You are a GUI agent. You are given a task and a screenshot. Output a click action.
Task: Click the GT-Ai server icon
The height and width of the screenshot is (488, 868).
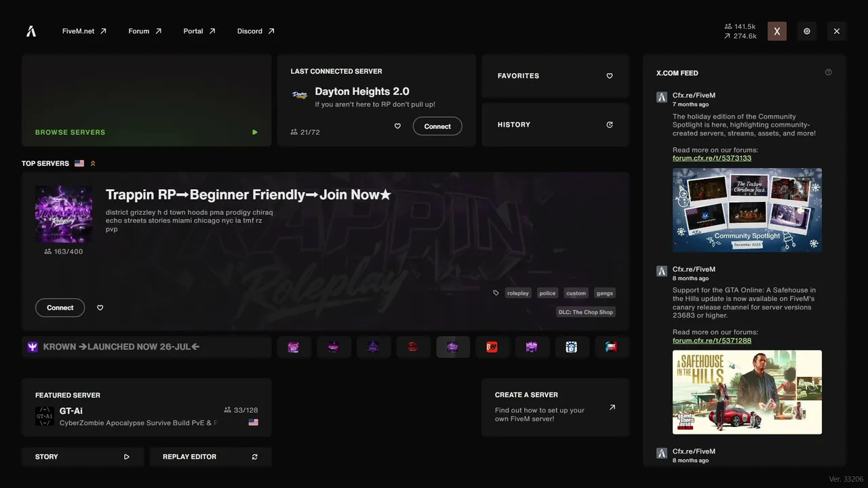click(45, 416)
